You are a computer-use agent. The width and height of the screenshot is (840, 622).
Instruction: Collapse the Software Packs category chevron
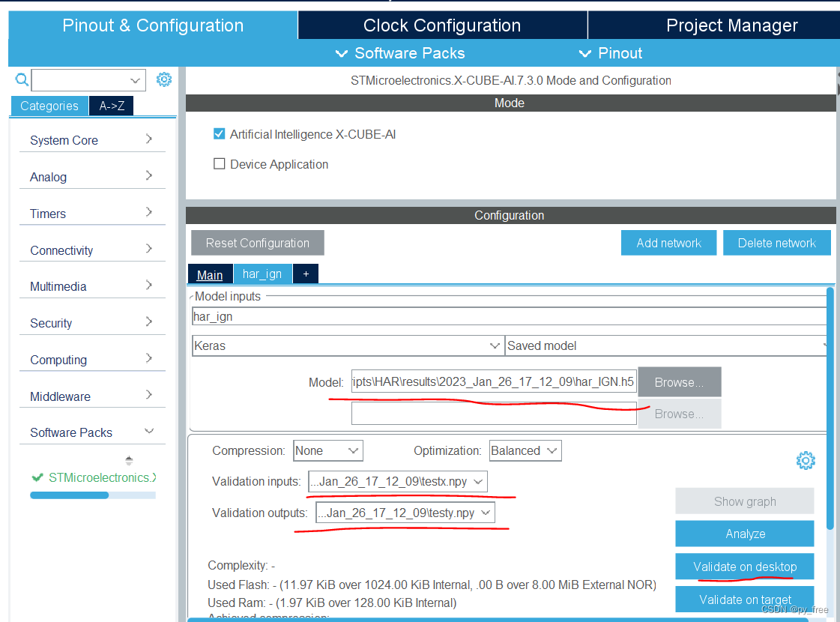point(149,431)
